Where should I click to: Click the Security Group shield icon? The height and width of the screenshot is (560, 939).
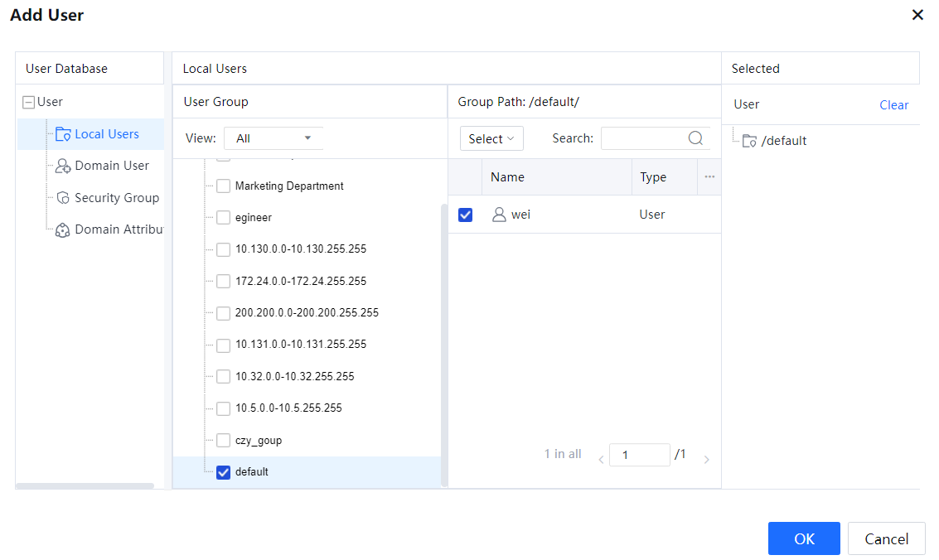(63, 198)
